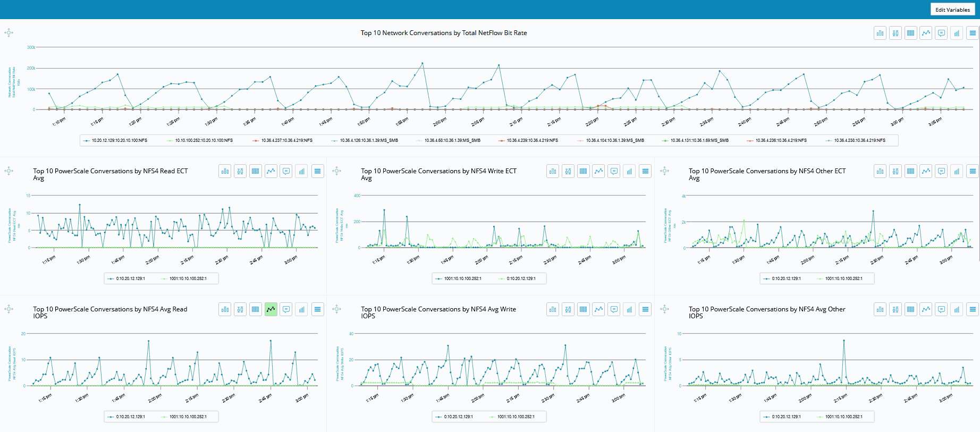
Task: Click move handle of NFS4 Avg Write IOPS widget
Action: click(x=336, y=309)
